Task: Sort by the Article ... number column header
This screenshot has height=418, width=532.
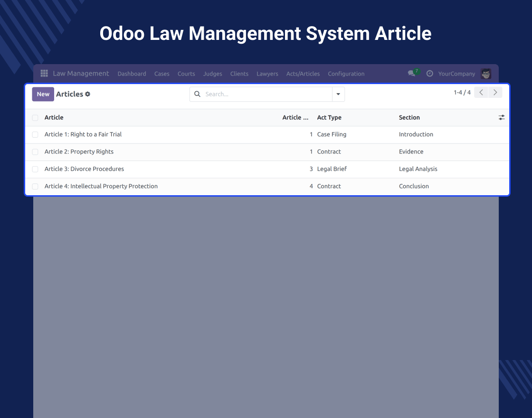Action: pyautogui.click(x=295, y=117)
